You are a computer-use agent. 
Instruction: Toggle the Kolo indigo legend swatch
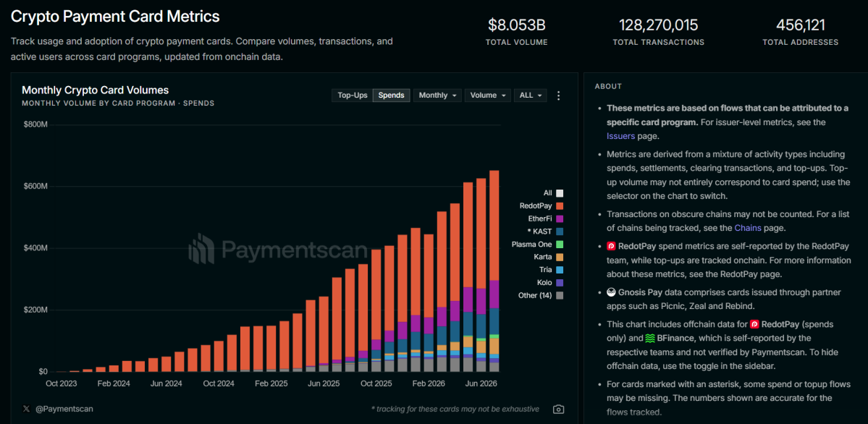pos(560,283)
